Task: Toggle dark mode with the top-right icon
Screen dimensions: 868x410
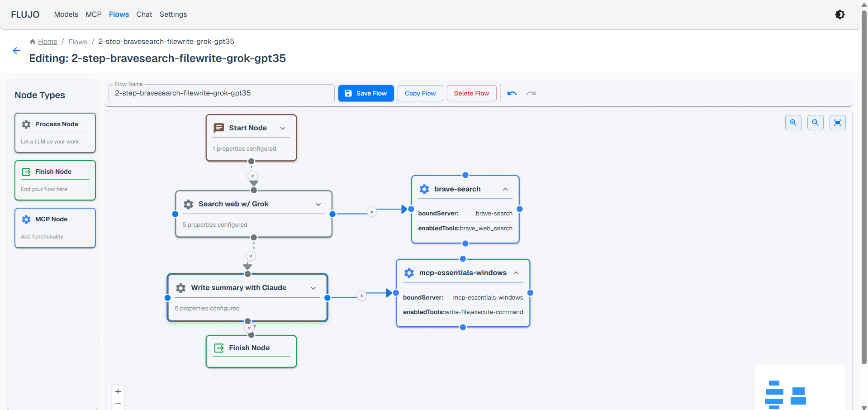Action: point(840,14)
